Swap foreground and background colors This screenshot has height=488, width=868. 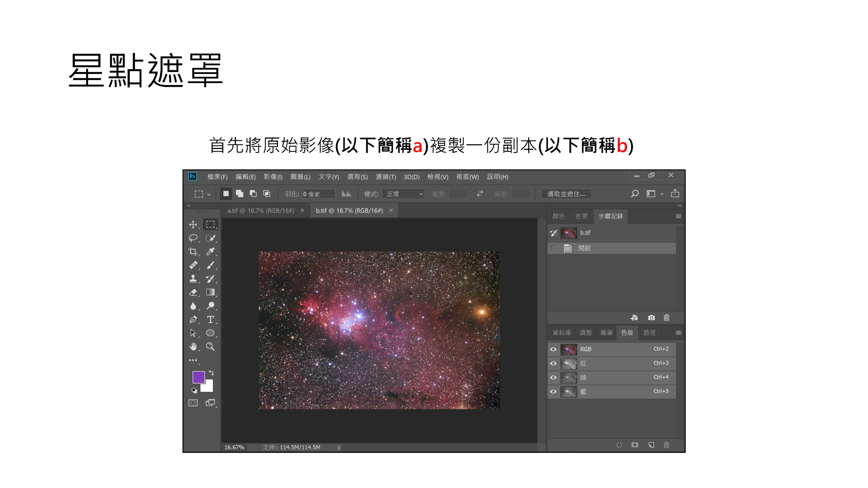click(212, 373)
